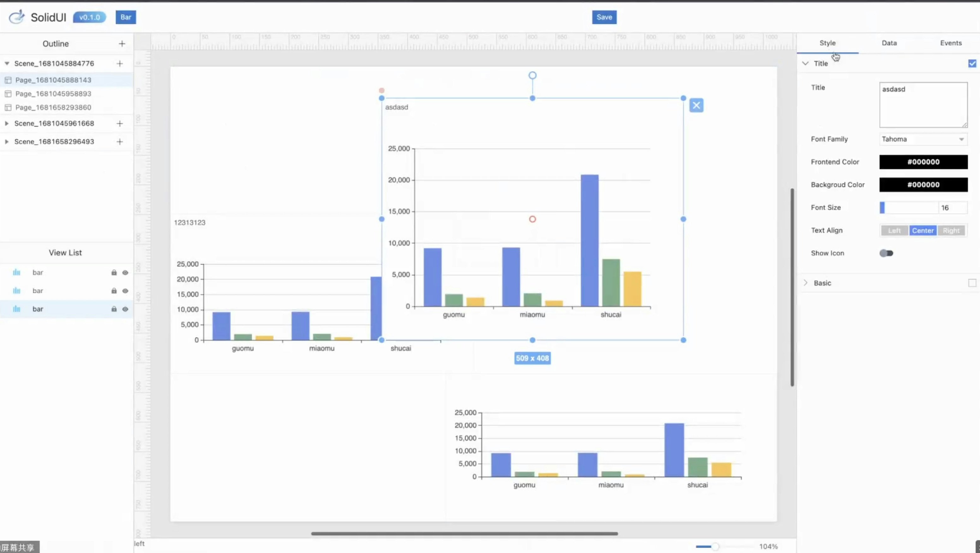Open the Frontend Color swatch
This screenshot has width=980, height=553.
(x=923, y=162)
